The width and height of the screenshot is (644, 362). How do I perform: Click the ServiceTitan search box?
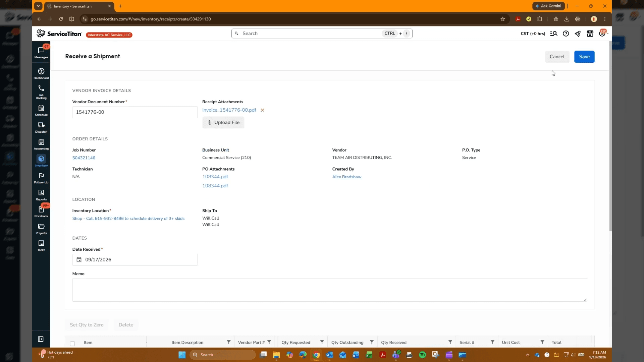[x=322, y=34]
